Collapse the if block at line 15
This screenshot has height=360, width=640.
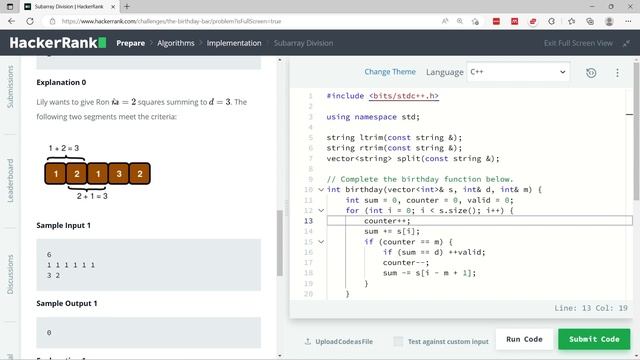pos(321,242)
